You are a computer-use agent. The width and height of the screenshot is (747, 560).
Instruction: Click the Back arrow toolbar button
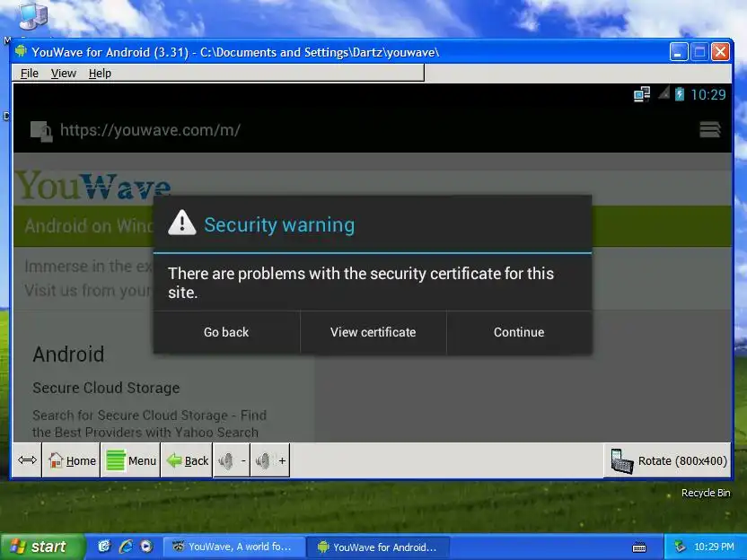click(x=188, y=460)
